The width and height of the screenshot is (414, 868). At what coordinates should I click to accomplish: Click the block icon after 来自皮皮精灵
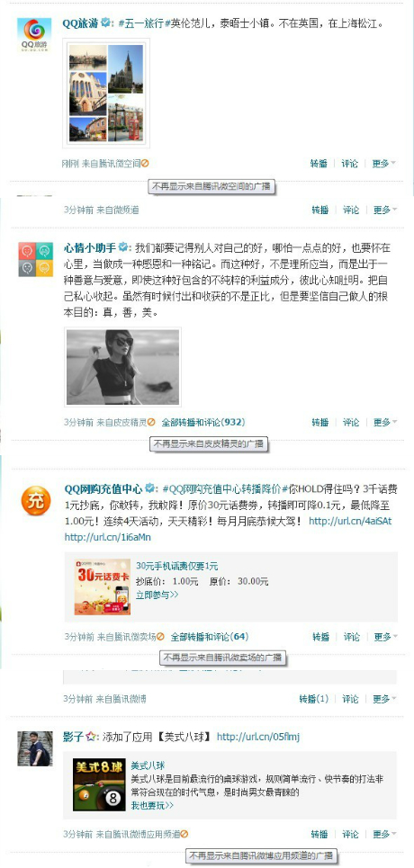(151, 423)
